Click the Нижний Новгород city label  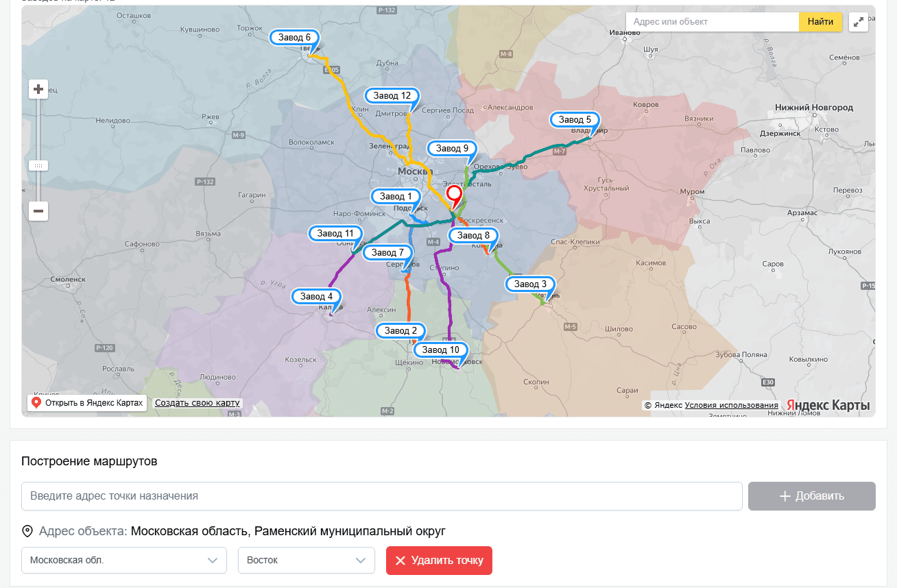(814, 108)
